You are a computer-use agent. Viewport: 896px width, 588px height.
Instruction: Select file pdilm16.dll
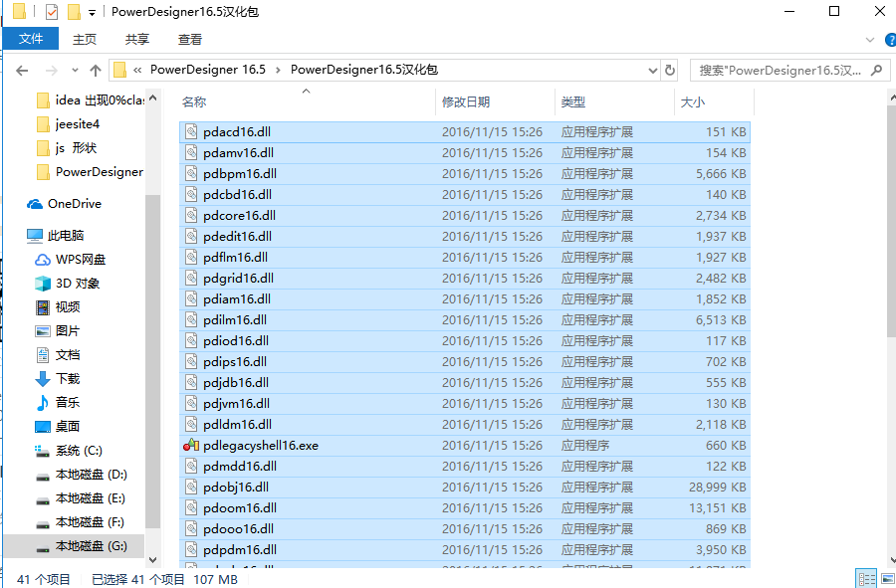tap(465, 319)
